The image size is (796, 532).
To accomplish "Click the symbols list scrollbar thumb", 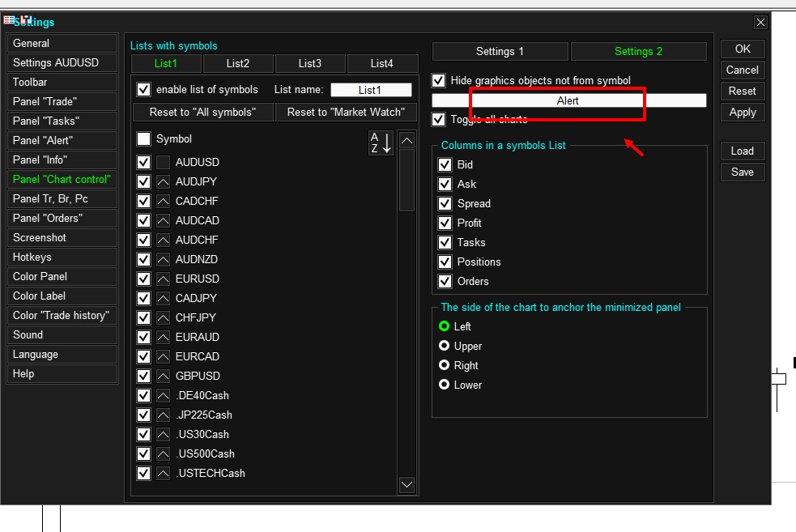I will coord(407,181).
